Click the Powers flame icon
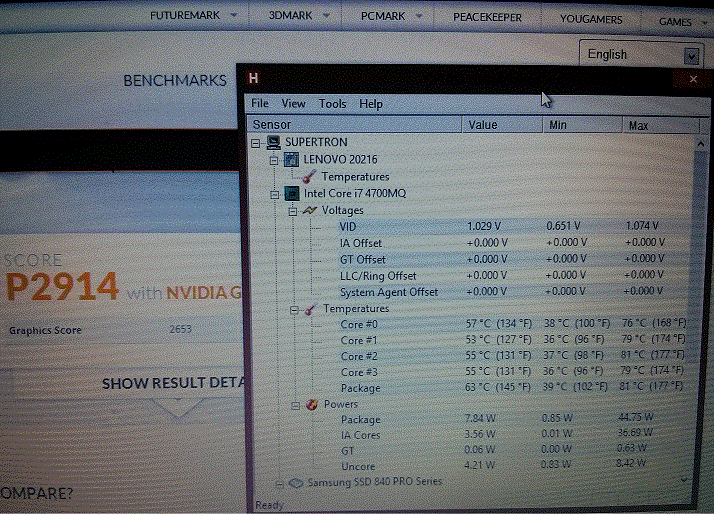714x514 pixels. click(312, 404)
